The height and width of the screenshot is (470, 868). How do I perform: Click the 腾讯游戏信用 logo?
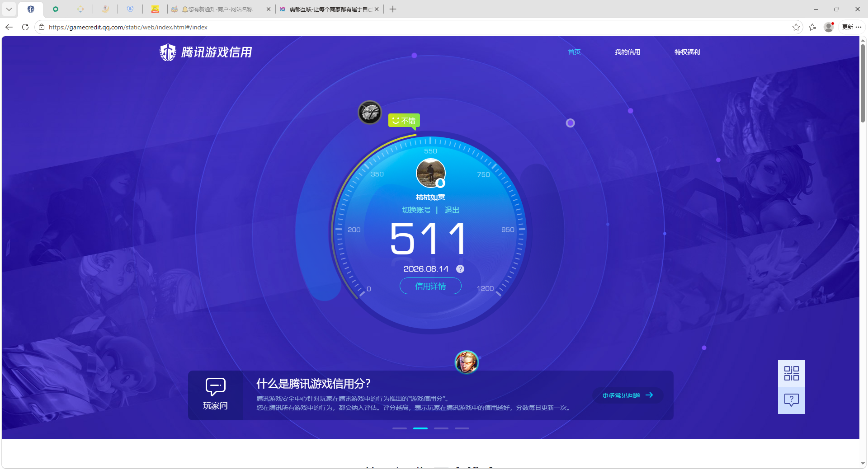tap(206, 52)
